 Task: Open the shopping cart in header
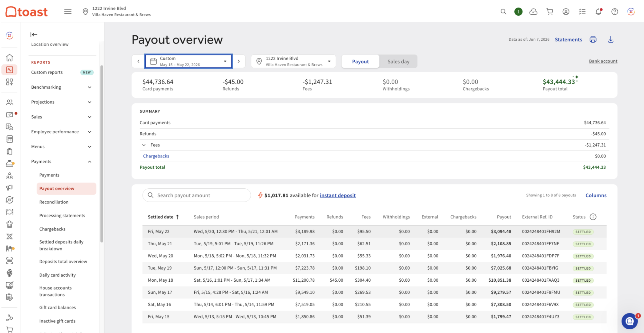549,12
